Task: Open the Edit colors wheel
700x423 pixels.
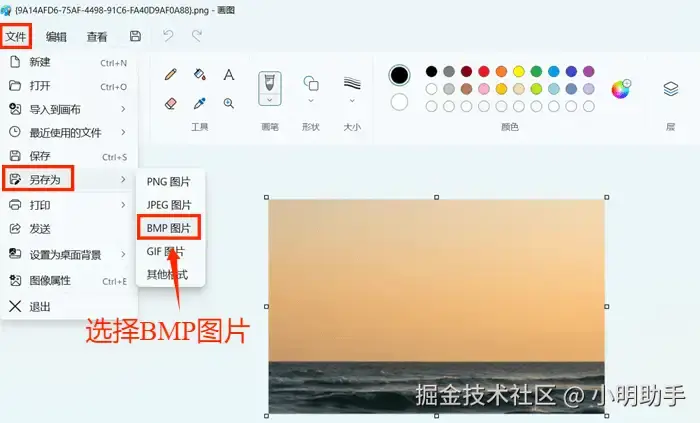Action: point(621,89)
